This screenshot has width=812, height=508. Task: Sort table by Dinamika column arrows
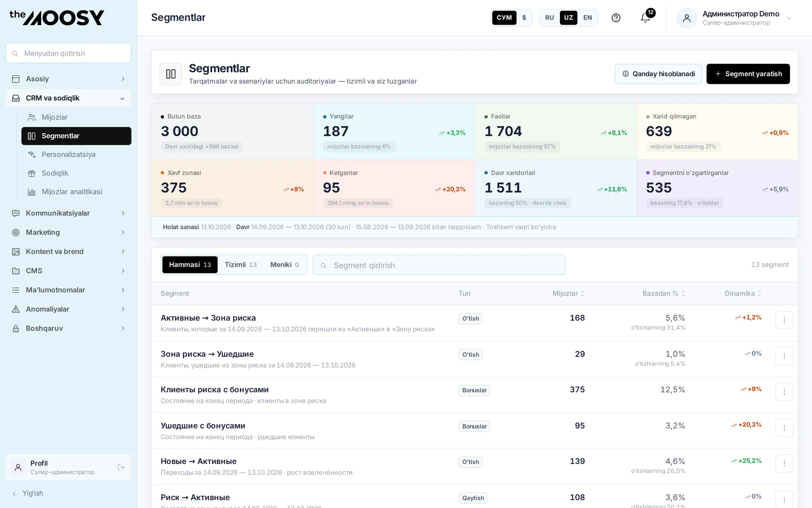tap(760, 294)
